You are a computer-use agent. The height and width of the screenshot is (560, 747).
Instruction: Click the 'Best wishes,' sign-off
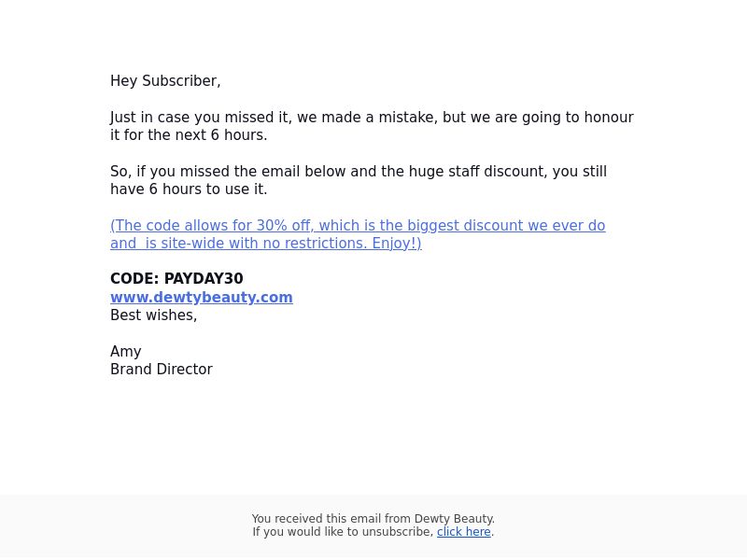click(153, 315)
